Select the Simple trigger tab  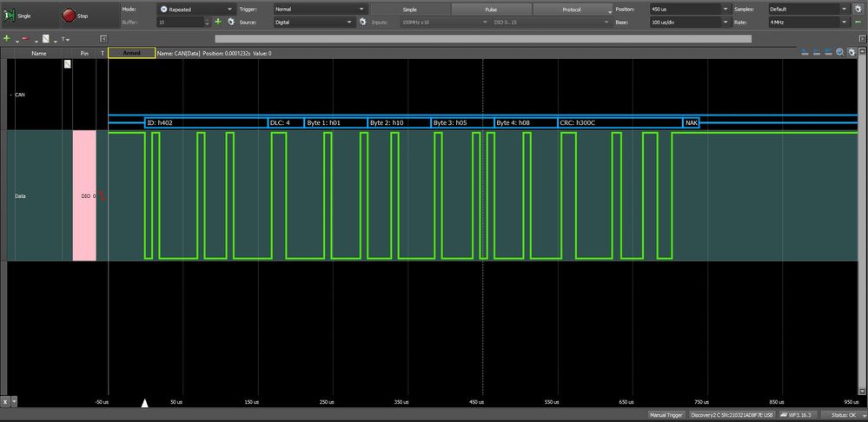click(409, 10)
